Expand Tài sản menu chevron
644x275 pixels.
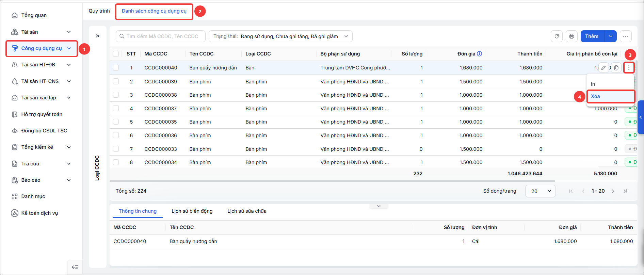click(x=69, y=32)
